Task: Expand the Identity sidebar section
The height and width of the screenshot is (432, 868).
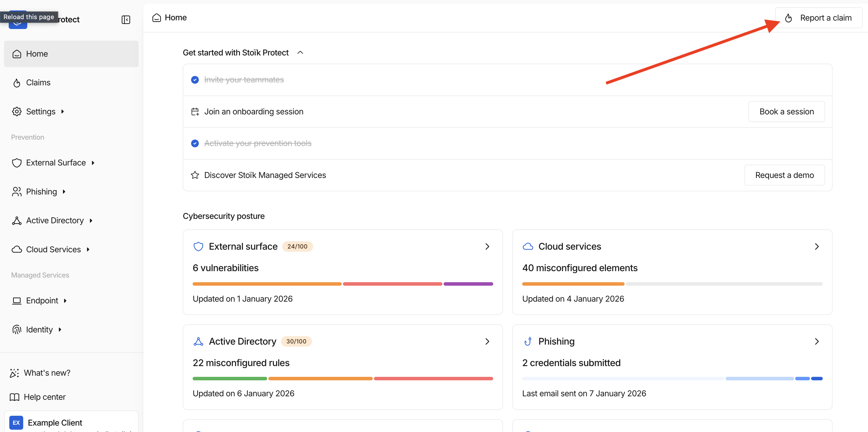Action: [60, 330]
